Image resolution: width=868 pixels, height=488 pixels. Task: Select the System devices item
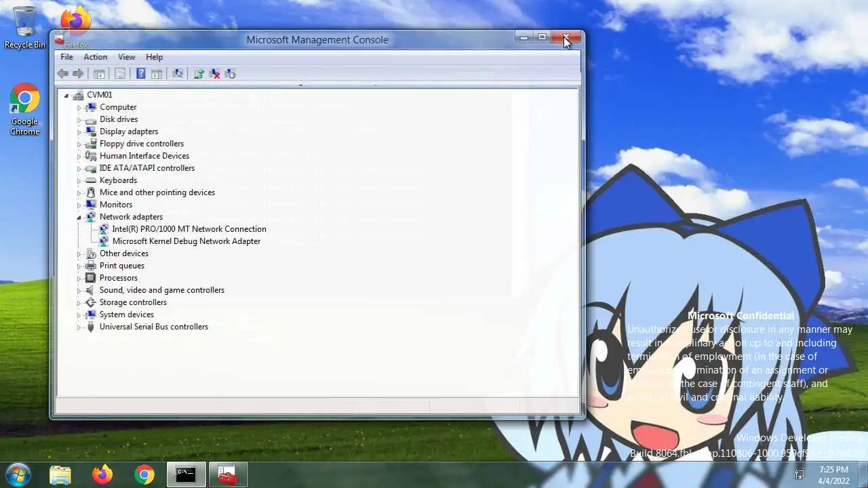[x=127, y=314]
